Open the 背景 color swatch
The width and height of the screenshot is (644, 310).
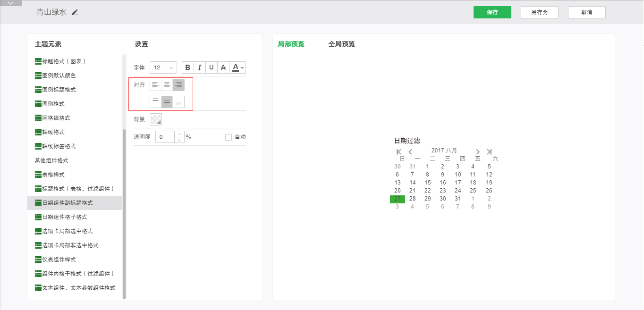click(155, 119)
